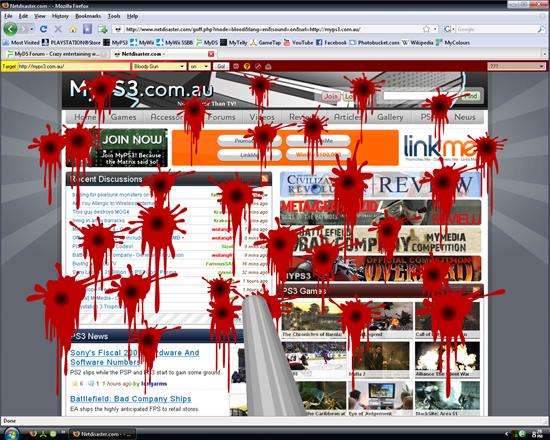Open the sound on/off dropdown
The width and height of the screenshot is (550, 440).
click(199, 66)
